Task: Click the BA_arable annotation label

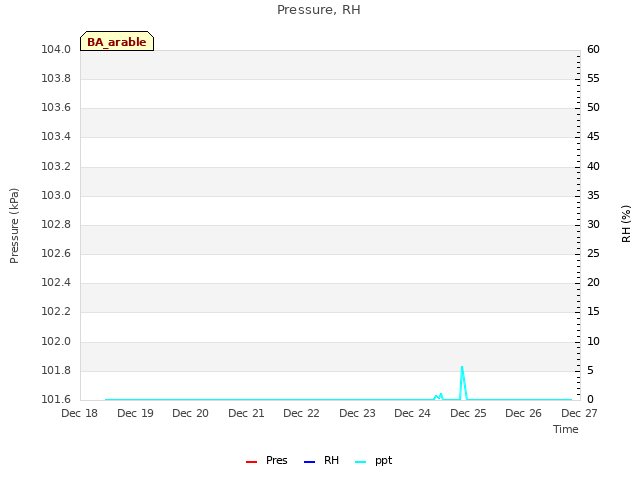Action: click(x=117, y=42)
